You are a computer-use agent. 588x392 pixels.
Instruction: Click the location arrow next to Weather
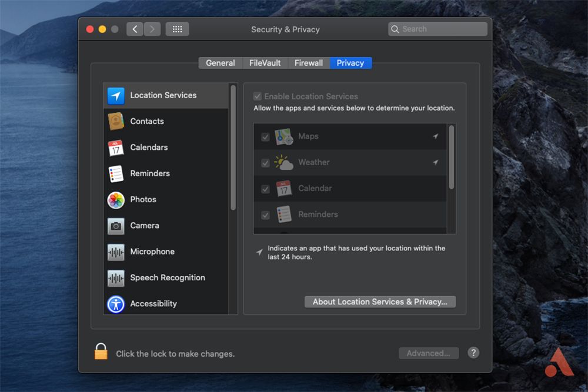click(435, 162)
